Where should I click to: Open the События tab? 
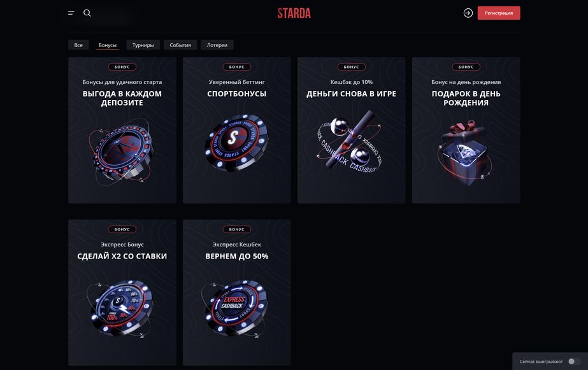(180, 45)
